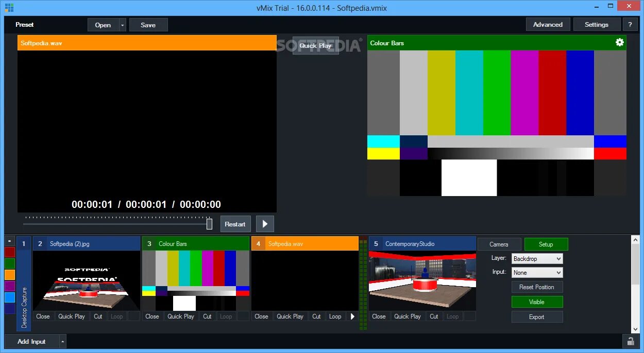644x353 pixels.
Task: Select the orange category colour swatch
Action: [x=10, y=275]
